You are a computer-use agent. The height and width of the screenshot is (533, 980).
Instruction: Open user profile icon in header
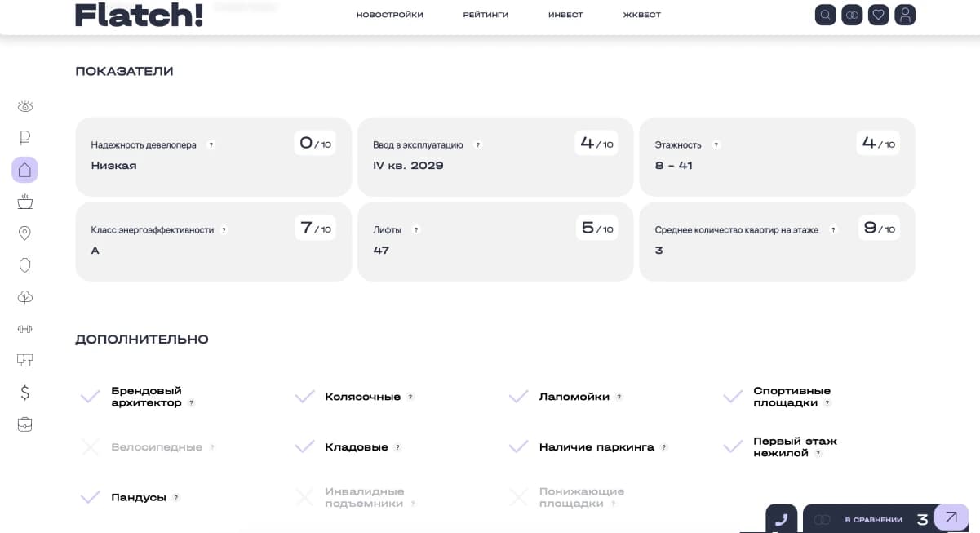click(x=905, y=15)
